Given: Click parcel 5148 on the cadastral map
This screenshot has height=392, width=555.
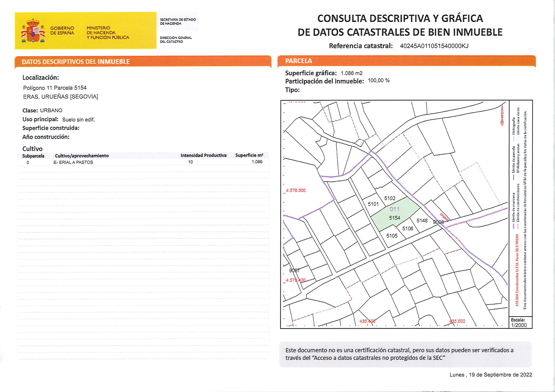Looking at the screenshot, I should 422,220.
